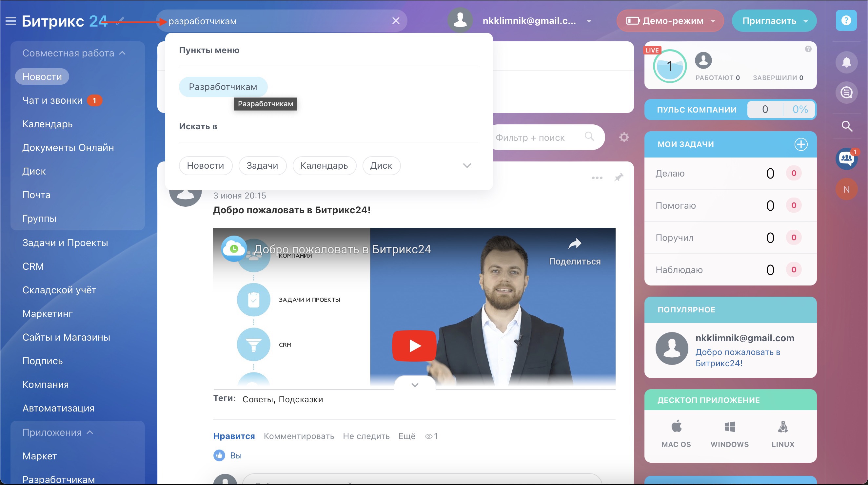The height and width of the screenshot is (485, 868).
Task: Pin the post with the pushpin icon
Action: coord(619,178)
